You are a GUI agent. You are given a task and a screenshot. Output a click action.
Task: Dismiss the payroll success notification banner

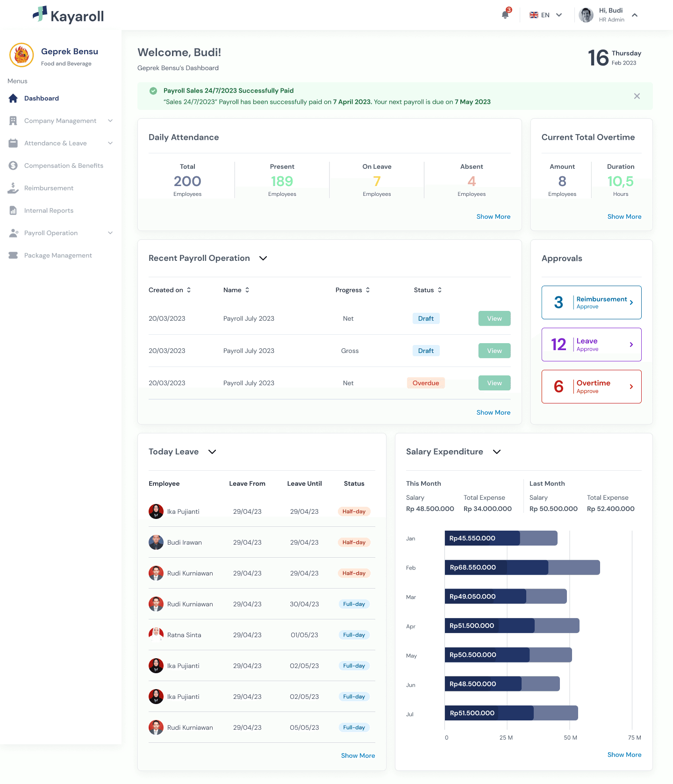[x=637, y=96]
